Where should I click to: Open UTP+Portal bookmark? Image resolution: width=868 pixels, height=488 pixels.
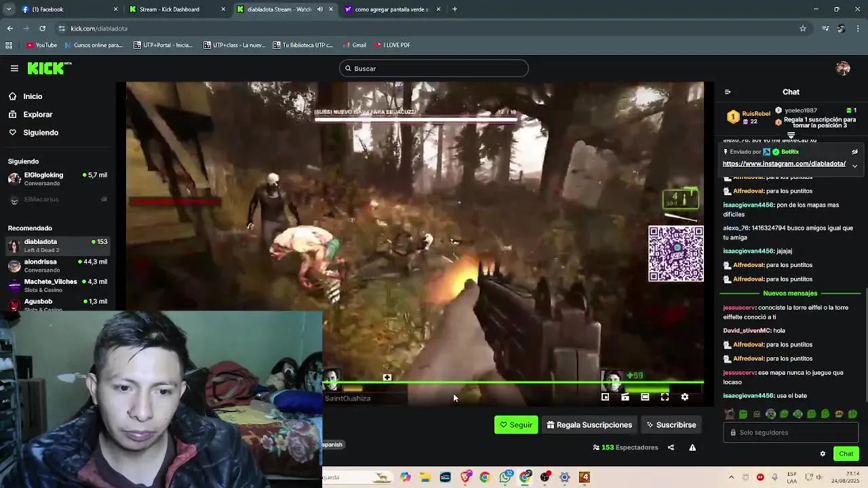[x=163, y=45]
